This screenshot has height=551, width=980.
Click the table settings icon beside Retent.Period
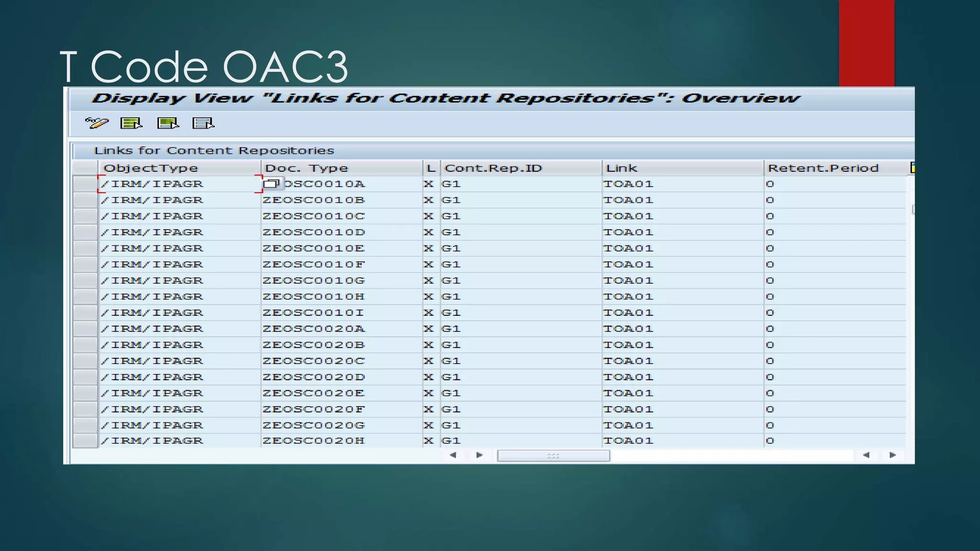coord(912,167)
